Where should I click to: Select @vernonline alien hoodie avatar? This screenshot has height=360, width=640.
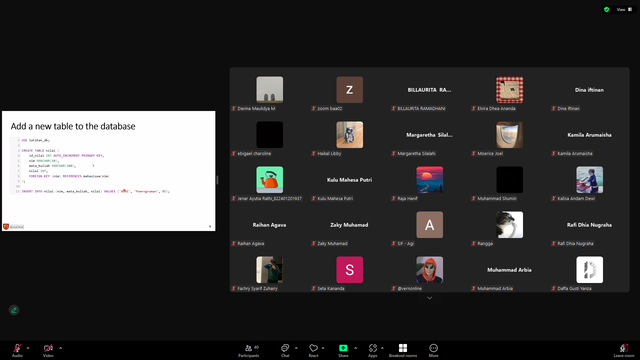[x=429, y=270]
